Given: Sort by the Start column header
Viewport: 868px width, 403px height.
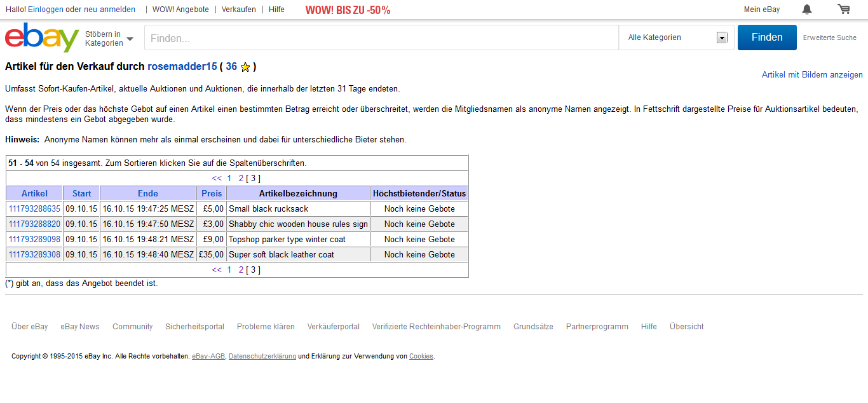Looking at the screenshot, I should tap(81, 193).
